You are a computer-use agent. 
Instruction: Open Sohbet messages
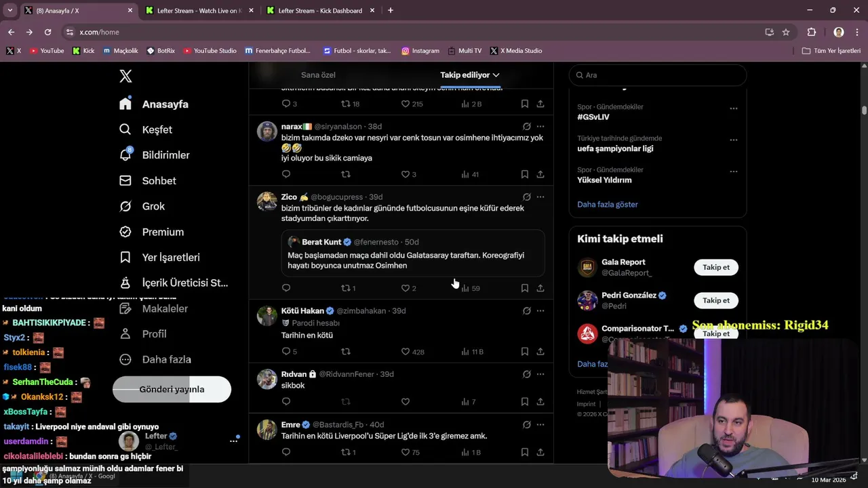point(148,181)
